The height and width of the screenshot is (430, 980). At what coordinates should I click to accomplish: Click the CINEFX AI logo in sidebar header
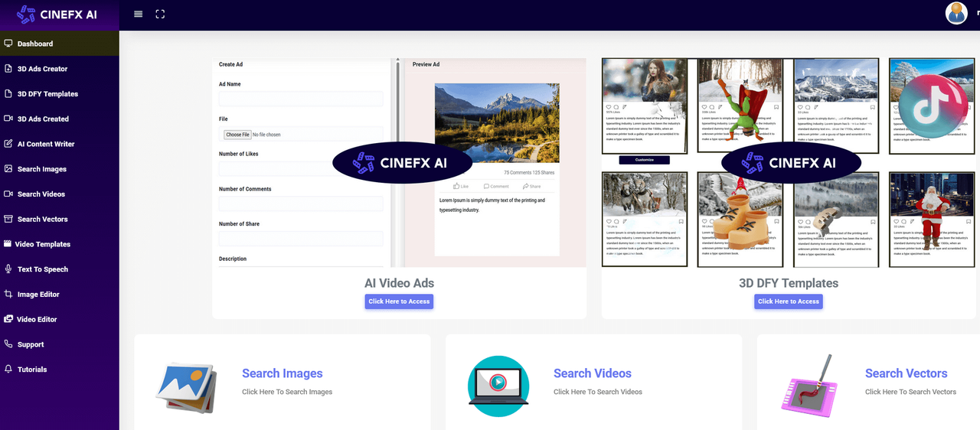click(57, 13)
